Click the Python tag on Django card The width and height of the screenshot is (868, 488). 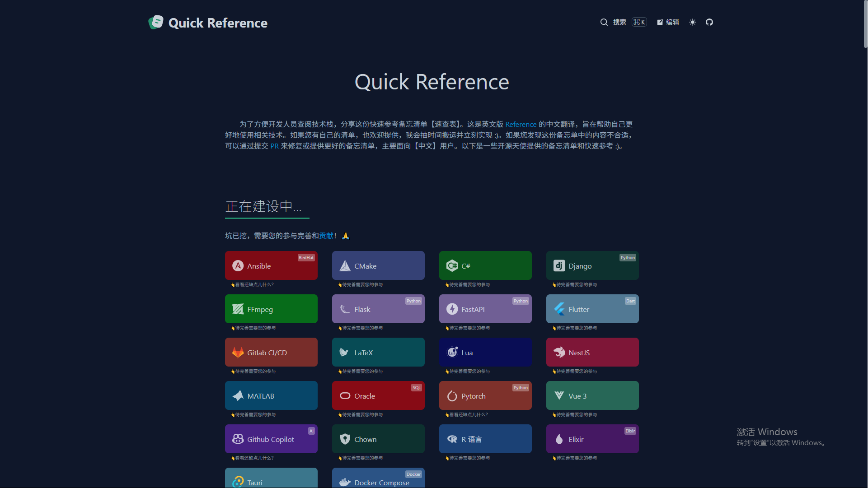[627, 258]
